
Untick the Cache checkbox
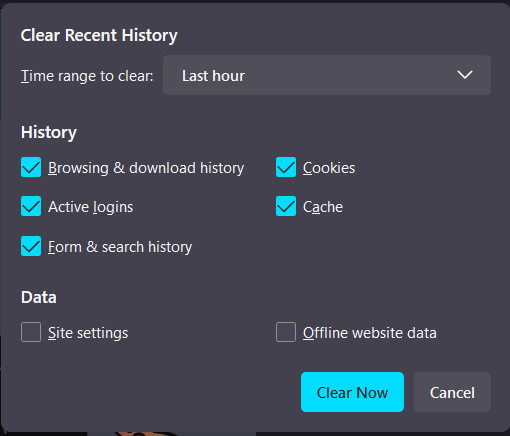286,206
